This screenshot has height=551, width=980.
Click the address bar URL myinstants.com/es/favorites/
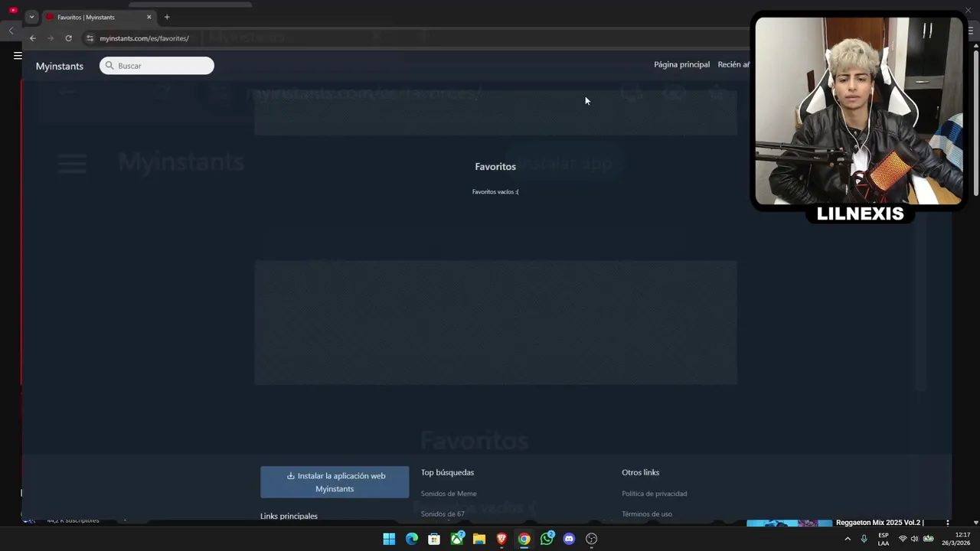click(x=144, y=38)
